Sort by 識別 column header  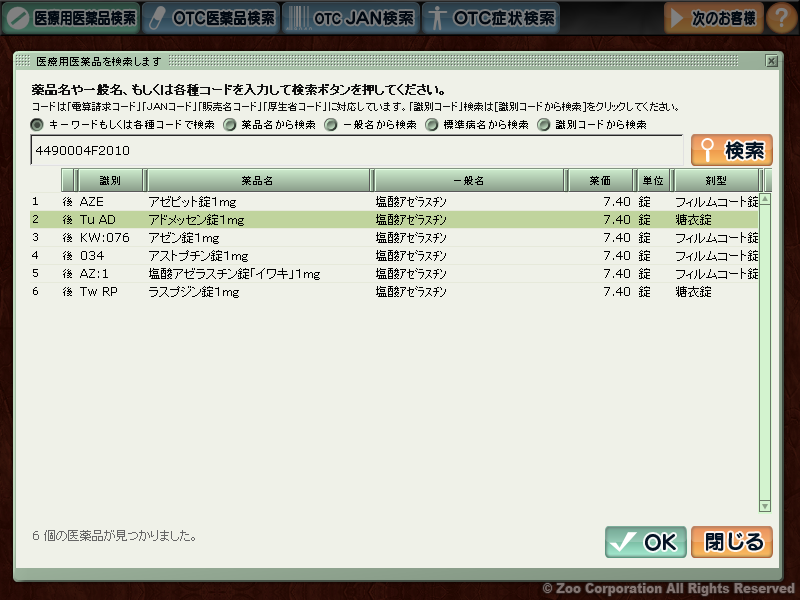pyautogui.click(x=110, y=181)
